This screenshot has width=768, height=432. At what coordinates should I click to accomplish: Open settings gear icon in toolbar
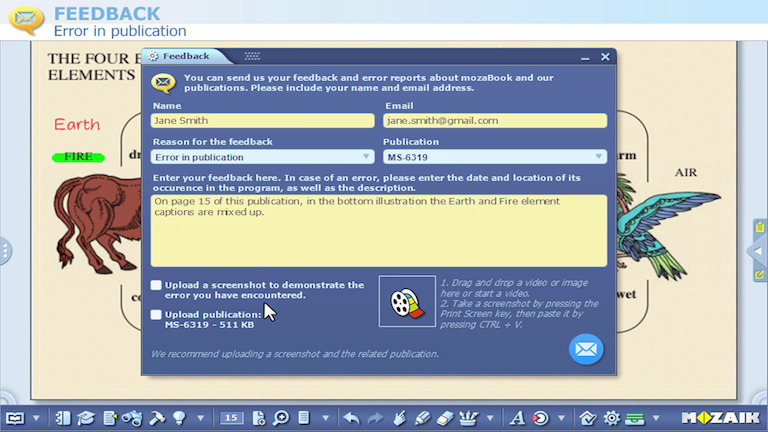coord(611,418)
